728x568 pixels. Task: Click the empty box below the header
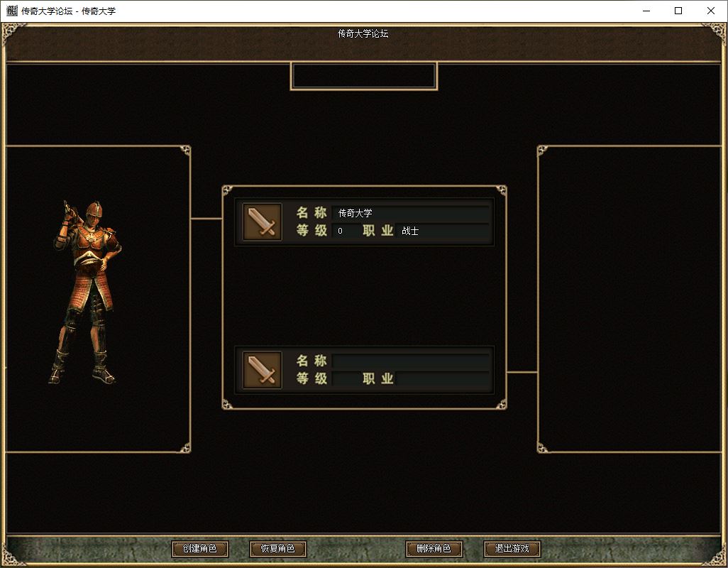click(364, 76)
